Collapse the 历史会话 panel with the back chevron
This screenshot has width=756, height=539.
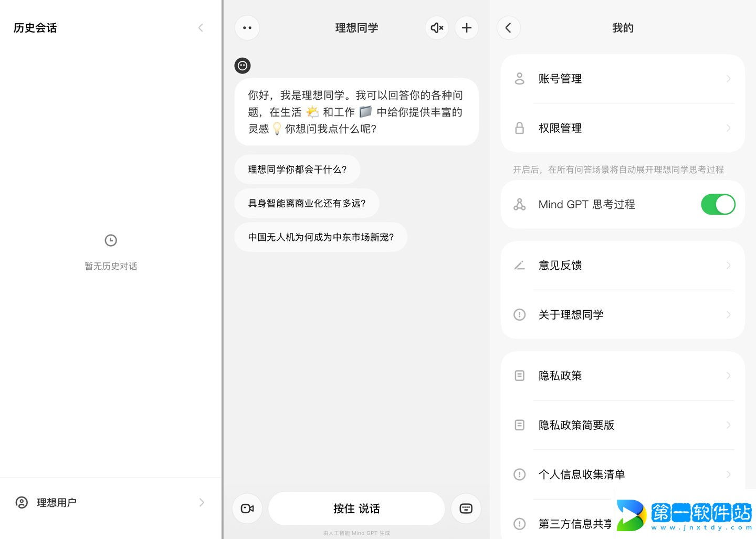click(201, 28)
